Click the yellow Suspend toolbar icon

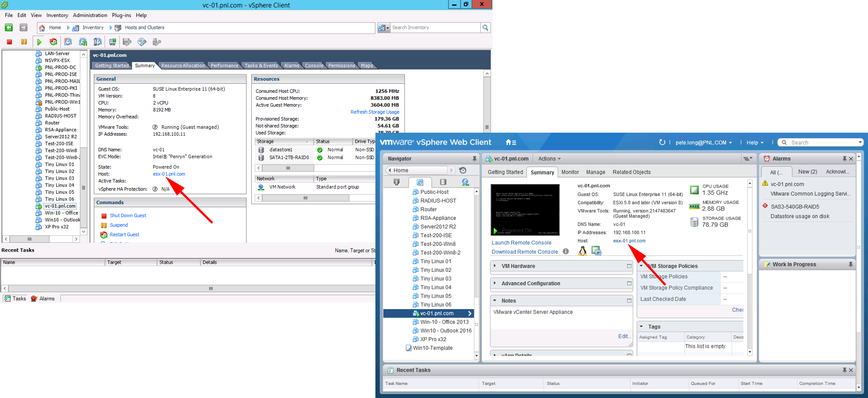click(24, 42)
